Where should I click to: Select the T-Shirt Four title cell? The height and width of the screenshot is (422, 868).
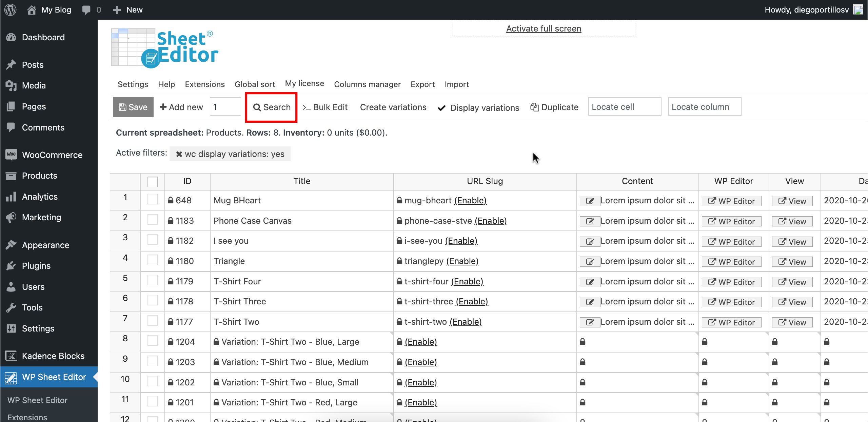point(302,281)
